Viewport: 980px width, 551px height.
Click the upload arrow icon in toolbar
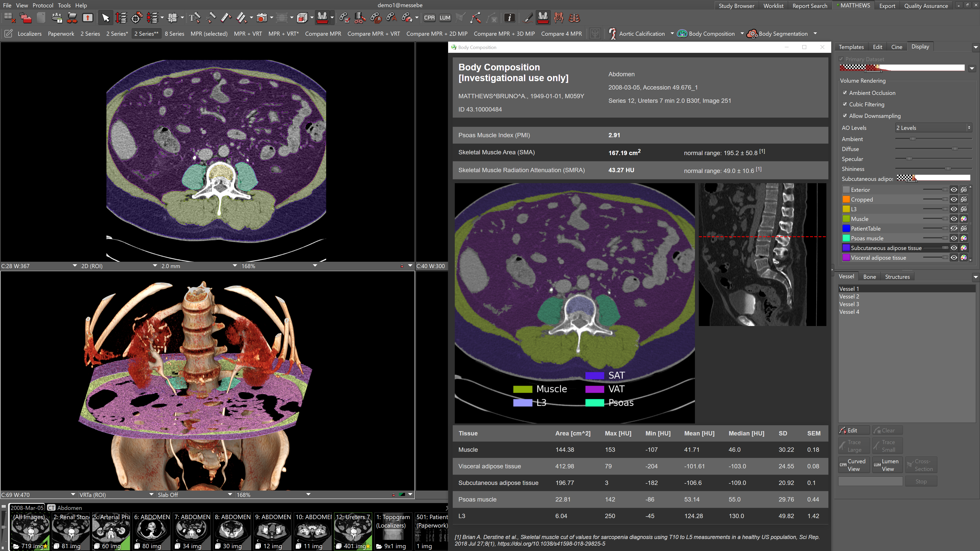tap(88, 18)
